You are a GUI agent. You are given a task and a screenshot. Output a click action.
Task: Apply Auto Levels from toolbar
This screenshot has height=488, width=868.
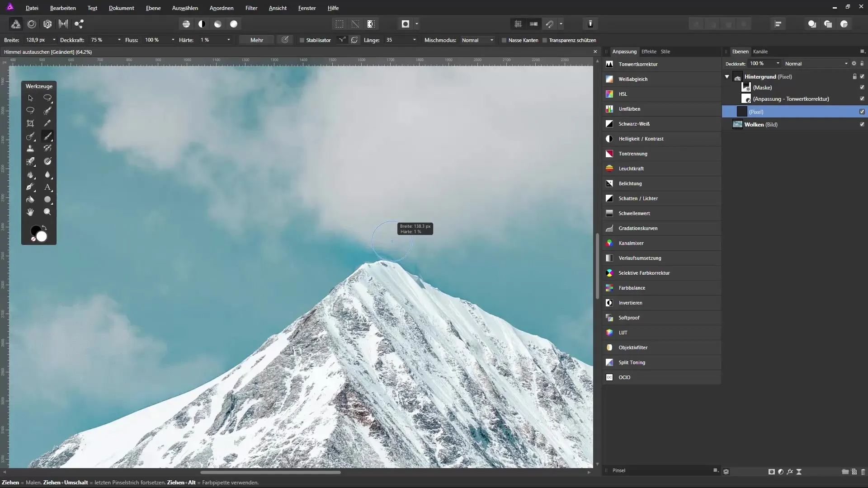click(186, 24)
